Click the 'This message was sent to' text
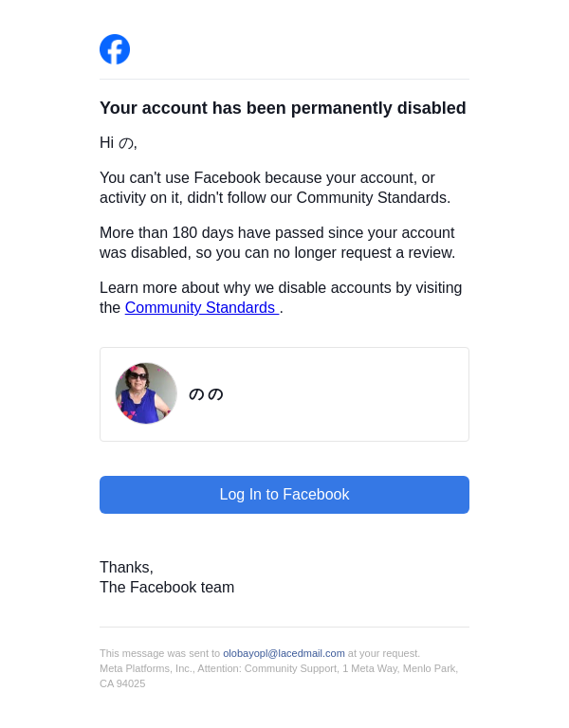Viewport: 569px width, 728px height. click(x=159, y=653)
